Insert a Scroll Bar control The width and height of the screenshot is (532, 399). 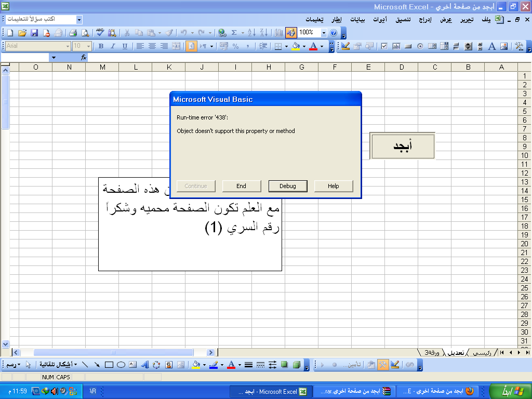[468, 46]
